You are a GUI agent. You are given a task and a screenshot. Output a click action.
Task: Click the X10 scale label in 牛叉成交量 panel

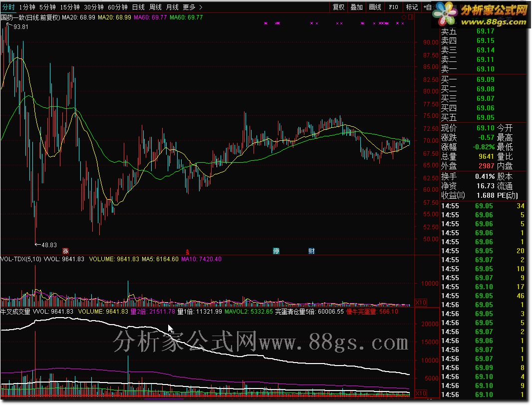click(x=421, y=393)
